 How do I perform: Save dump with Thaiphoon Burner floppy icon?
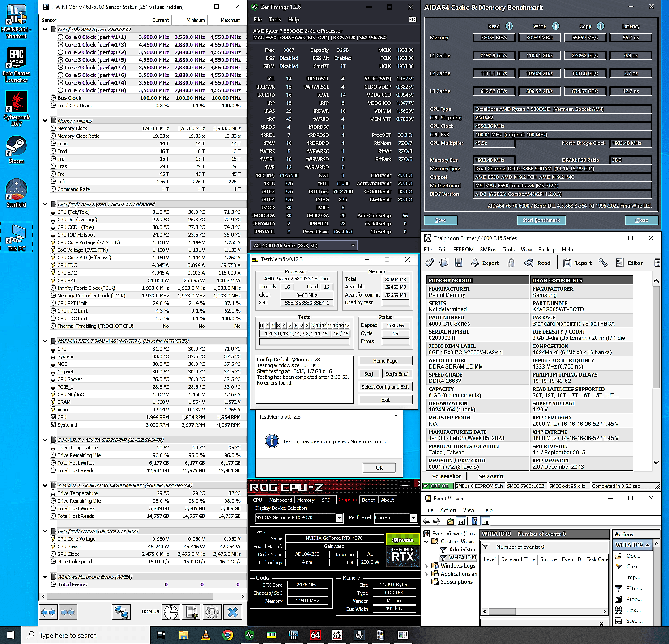[458, 263]
